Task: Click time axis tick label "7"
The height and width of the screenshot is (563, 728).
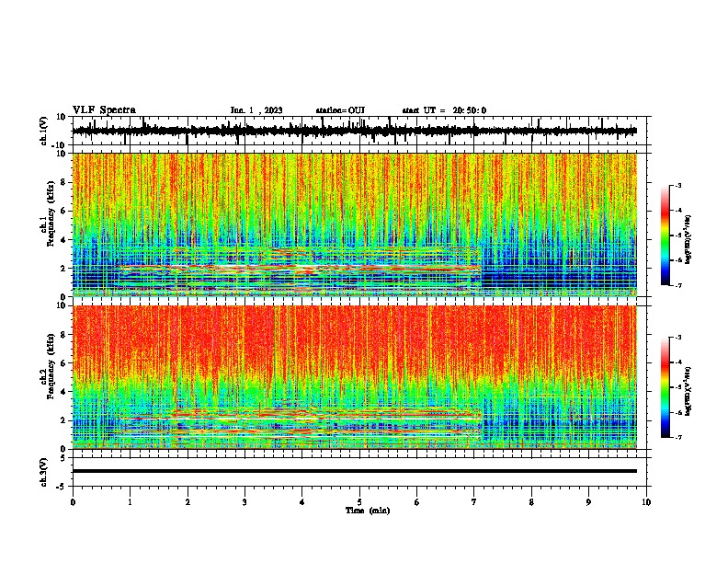Action: click(x=474, y=502)
